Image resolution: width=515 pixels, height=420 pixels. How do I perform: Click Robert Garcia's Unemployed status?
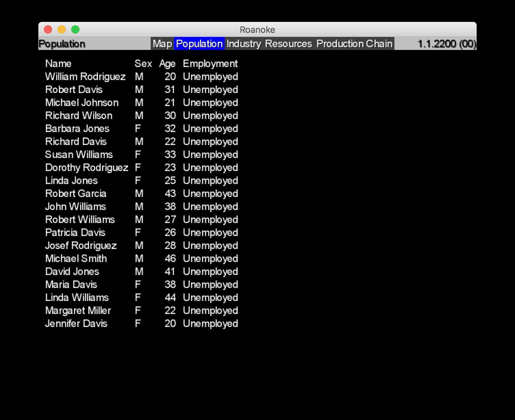[x=210, y=194]
